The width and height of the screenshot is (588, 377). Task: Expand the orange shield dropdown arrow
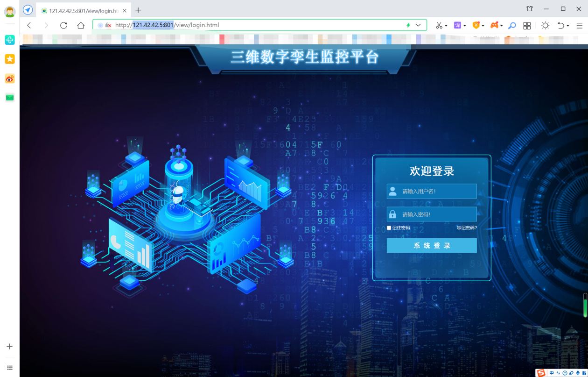(x=483, y=26)
